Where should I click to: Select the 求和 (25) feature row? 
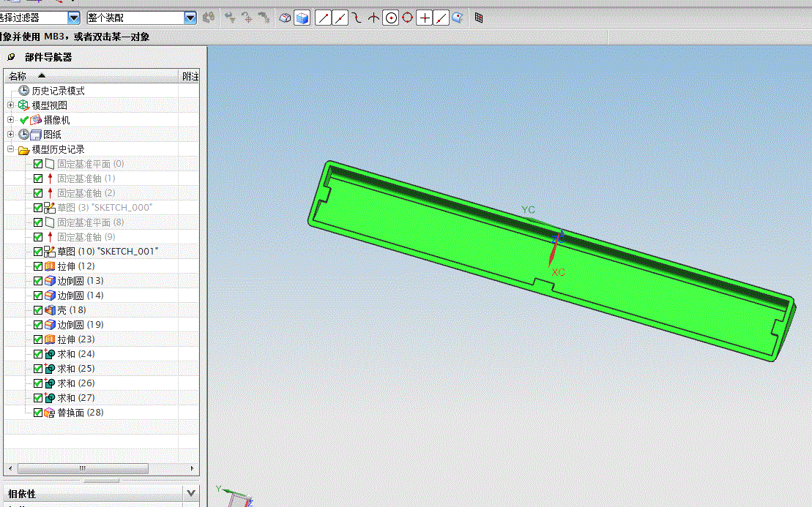(102, 369)
